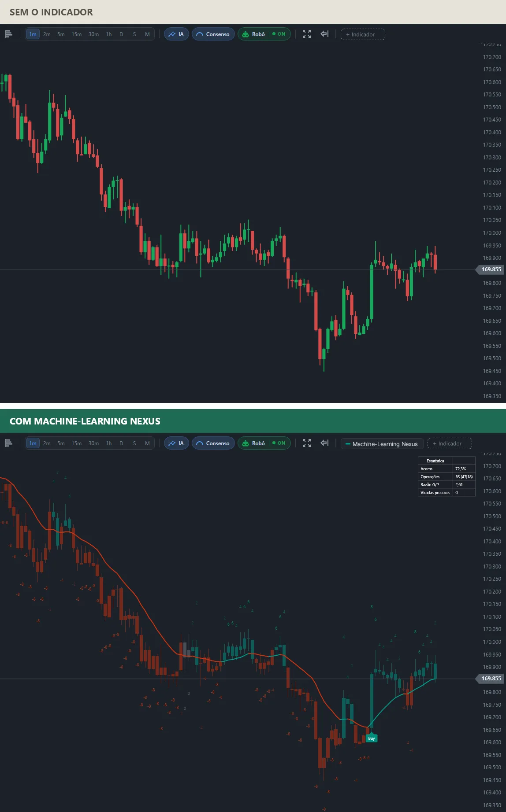Click 169.855 price label in top chart
Viewport: 506px width, 812px height.
[x=490, y=269]
